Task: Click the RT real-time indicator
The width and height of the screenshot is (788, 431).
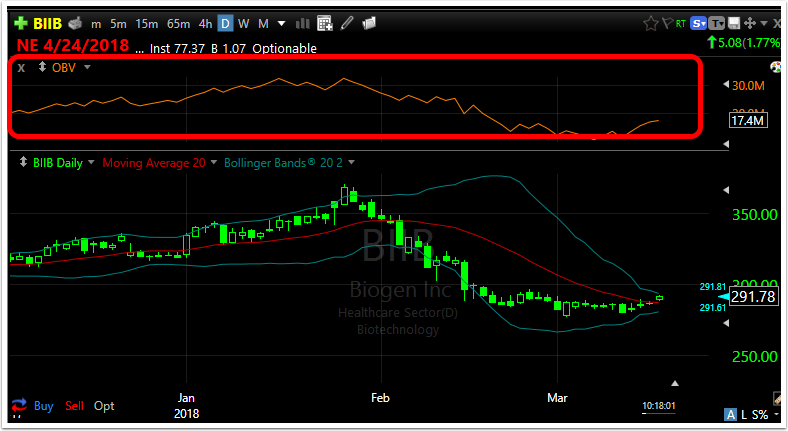Action: 681,24
